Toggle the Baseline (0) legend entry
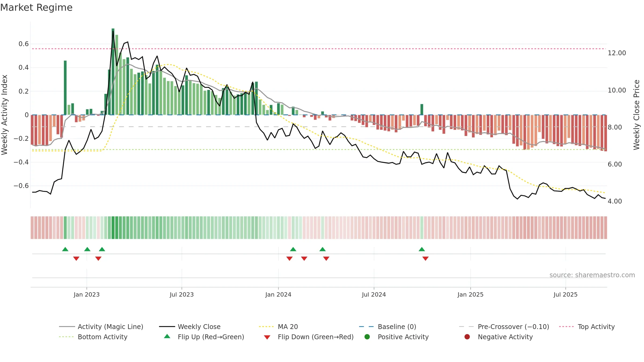Screen dimensions: 644x362 coord(387,327)
